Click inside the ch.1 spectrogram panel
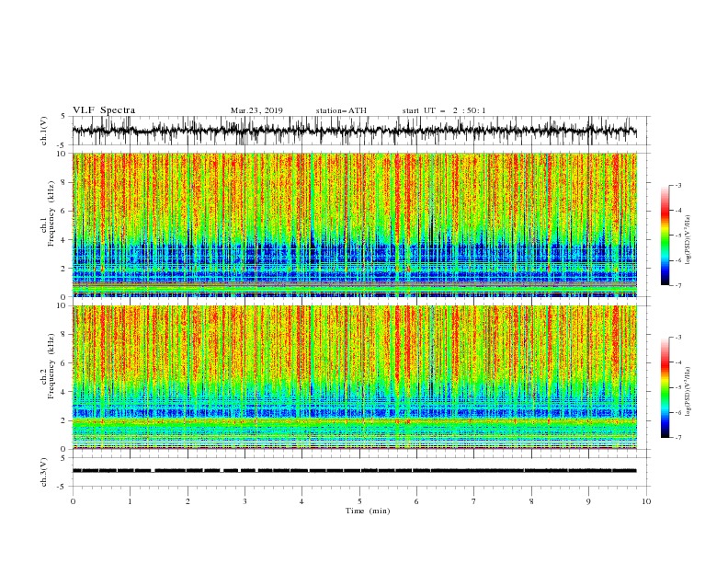 pyautogui.click(x=355, y=224)
